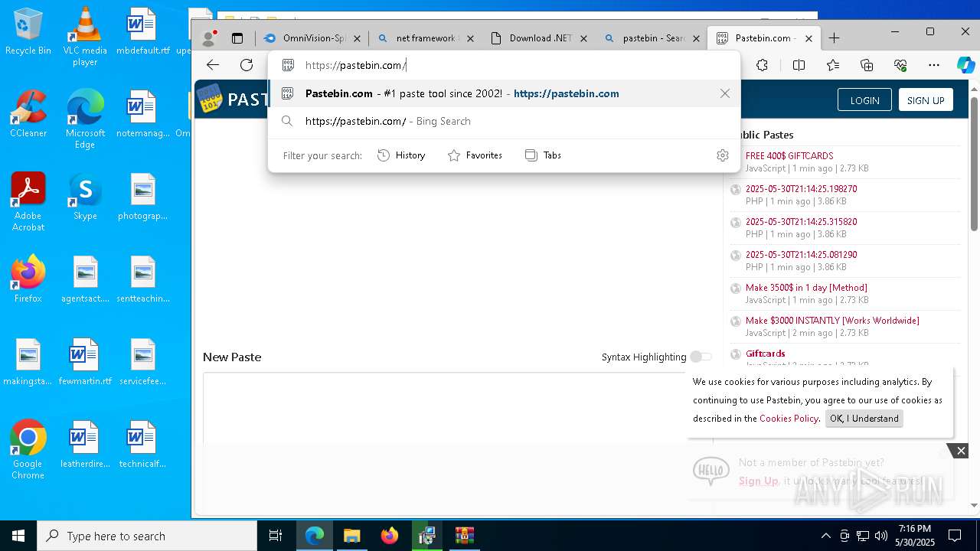980x551 pixels.
Task: Select the fewmartin.rtf desktop file
Action: coord(85,362)
